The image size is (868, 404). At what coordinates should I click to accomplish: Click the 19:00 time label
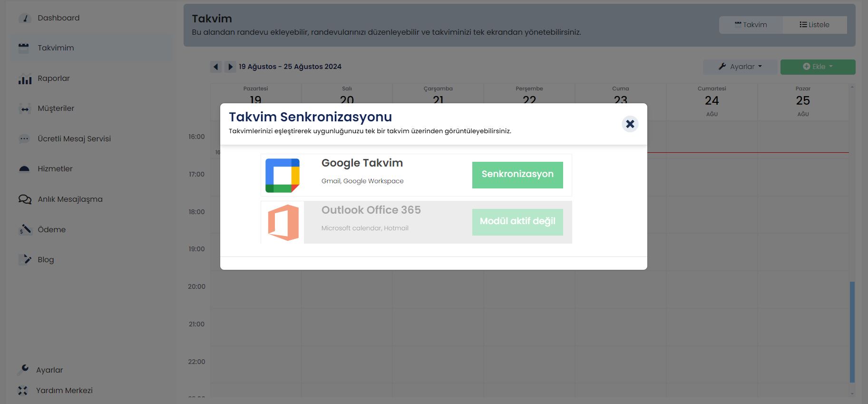pos(196,249)
